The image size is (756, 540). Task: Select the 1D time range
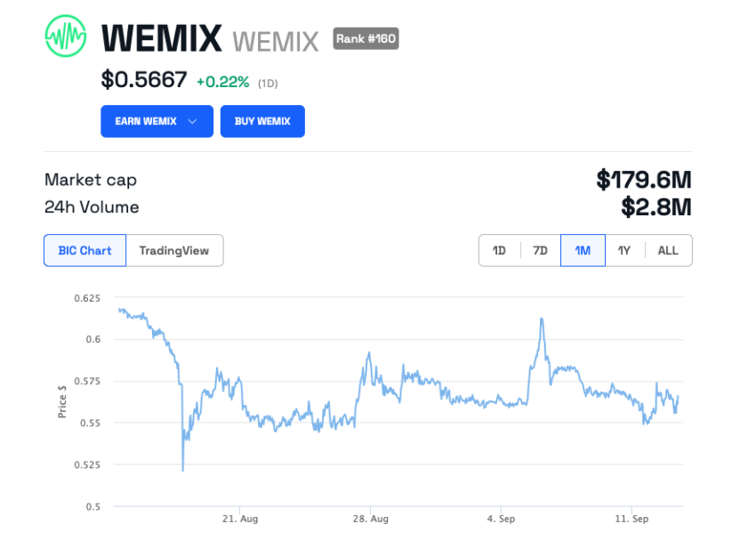click(499, 250)
